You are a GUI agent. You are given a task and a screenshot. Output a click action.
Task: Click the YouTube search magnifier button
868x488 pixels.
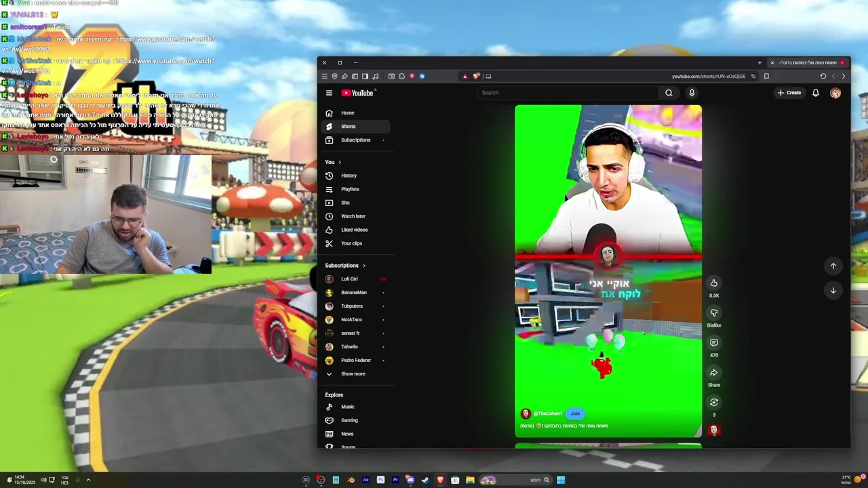tap(669, 93)
